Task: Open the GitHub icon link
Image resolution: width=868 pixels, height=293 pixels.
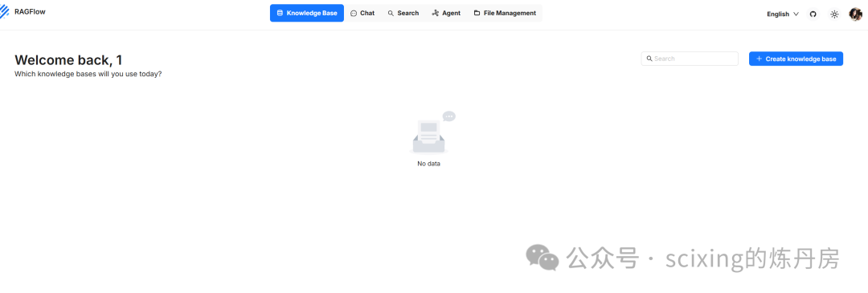Action: pyautogui.click(x=813, y=14)
